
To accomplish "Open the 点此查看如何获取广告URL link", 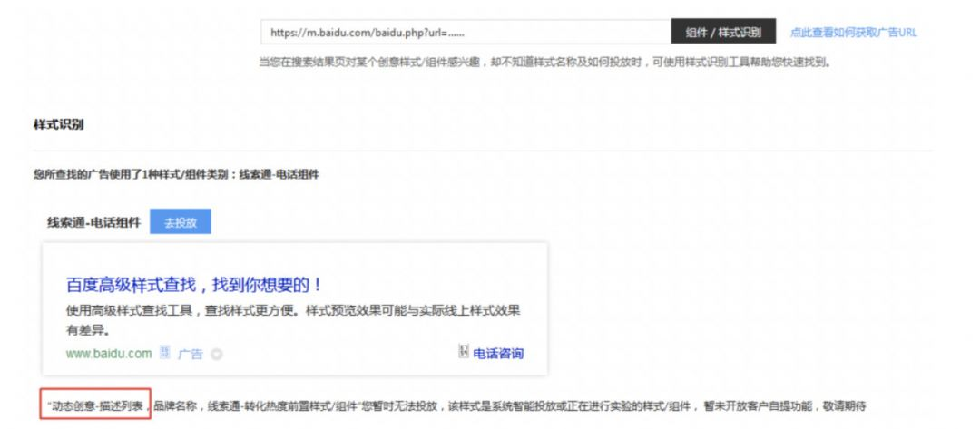I will click(853, 32).
